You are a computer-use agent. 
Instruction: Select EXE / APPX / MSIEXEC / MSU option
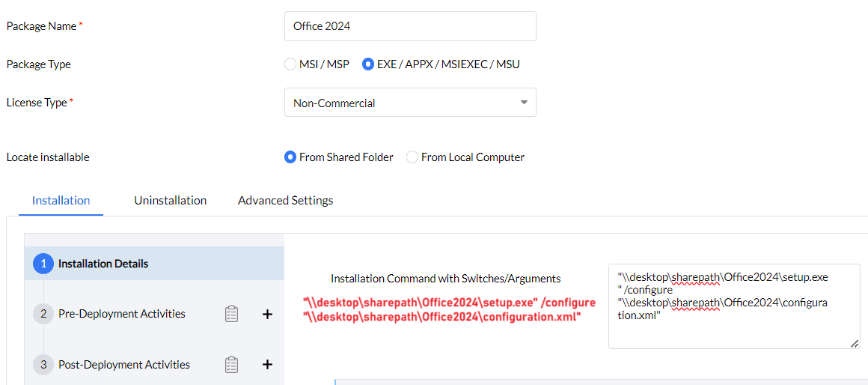click(x=368, y=64)
